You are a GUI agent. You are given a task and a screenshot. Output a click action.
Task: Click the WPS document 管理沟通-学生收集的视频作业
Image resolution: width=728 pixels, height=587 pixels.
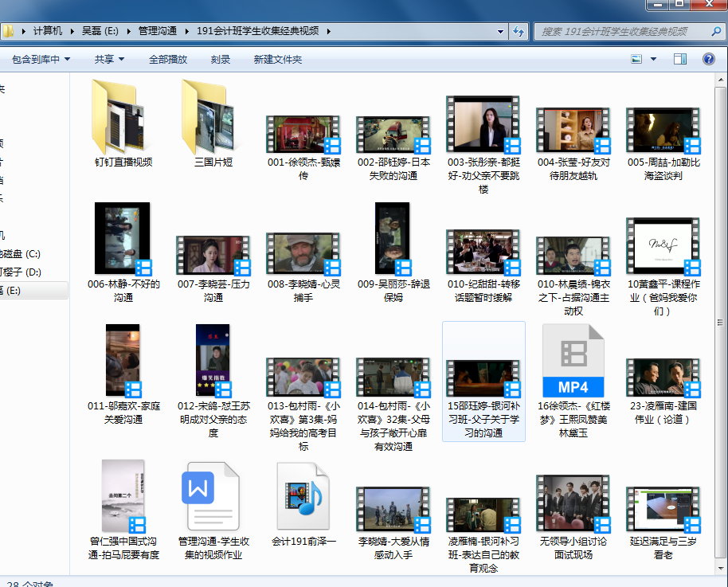tap(213, 495)
